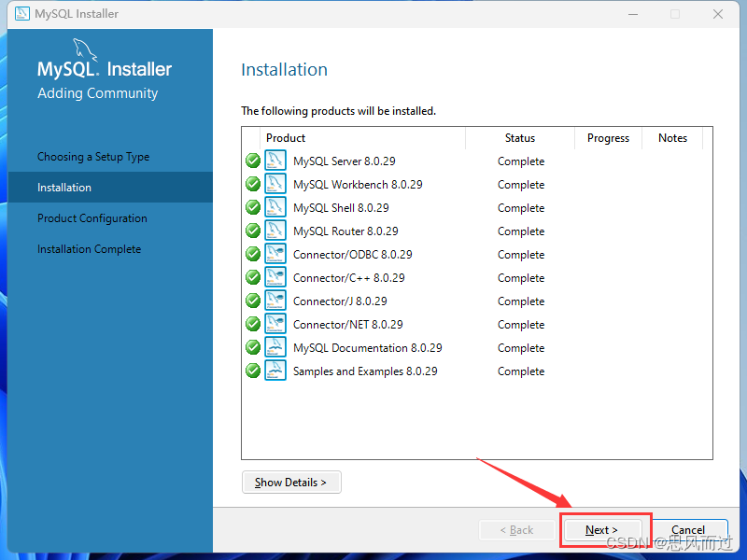This screenshot has width=747, height=560.
Task: Click green checkmark beside Connector/ODBC 8.0.29
Action: coord(253,254)
